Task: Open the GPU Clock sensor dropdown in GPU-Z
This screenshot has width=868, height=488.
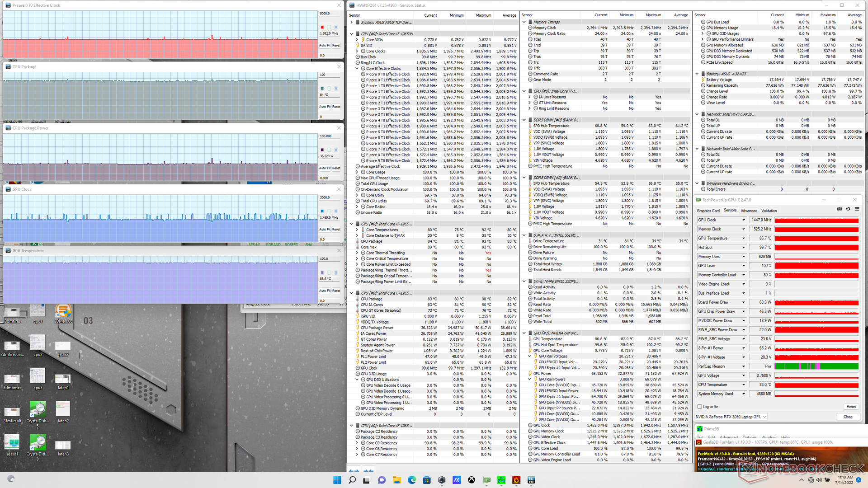Action: tap(744, 220)
